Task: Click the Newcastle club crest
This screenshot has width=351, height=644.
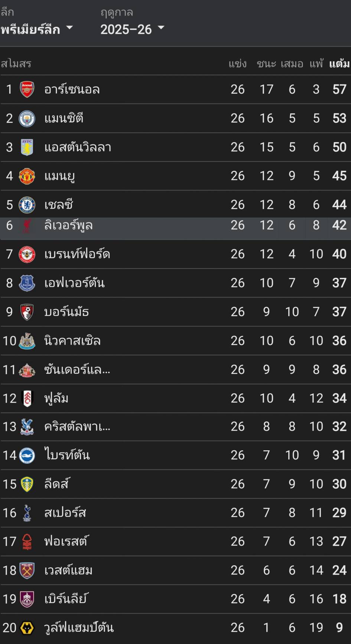Action: 27,341
